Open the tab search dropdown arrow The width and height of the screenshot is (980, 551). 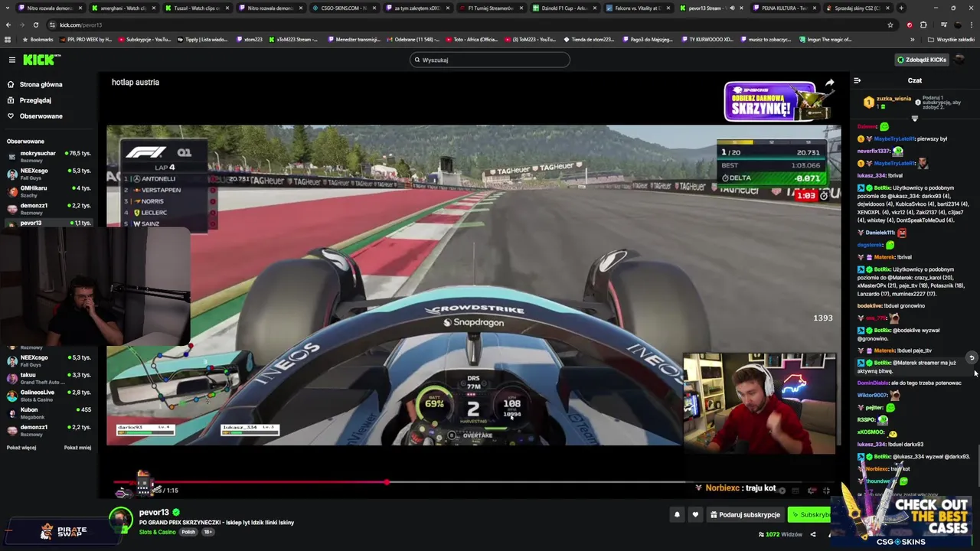pyautogui.click(x=8, y=8)
